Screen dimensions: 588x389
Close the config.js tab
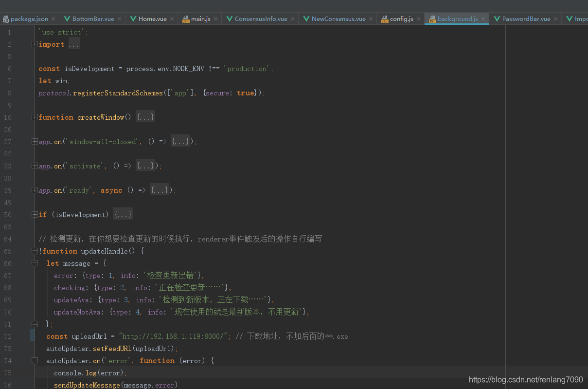pos(419,19)
